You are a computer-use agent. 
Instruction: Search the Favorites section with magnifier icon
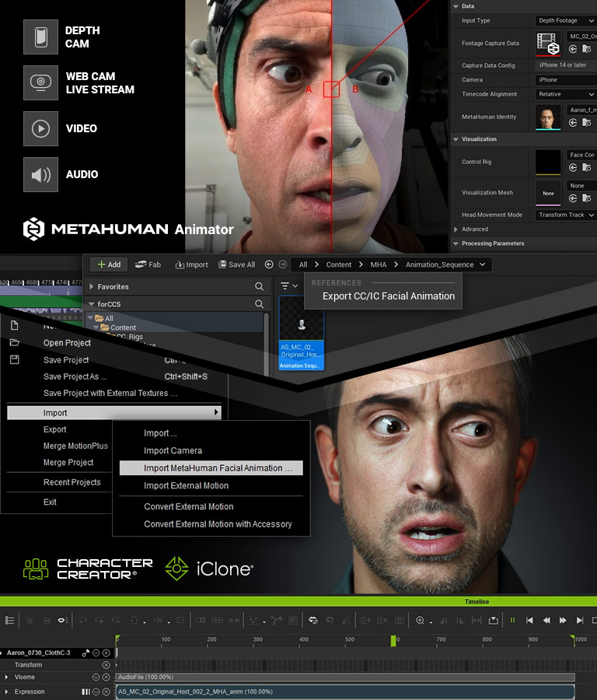260,287
